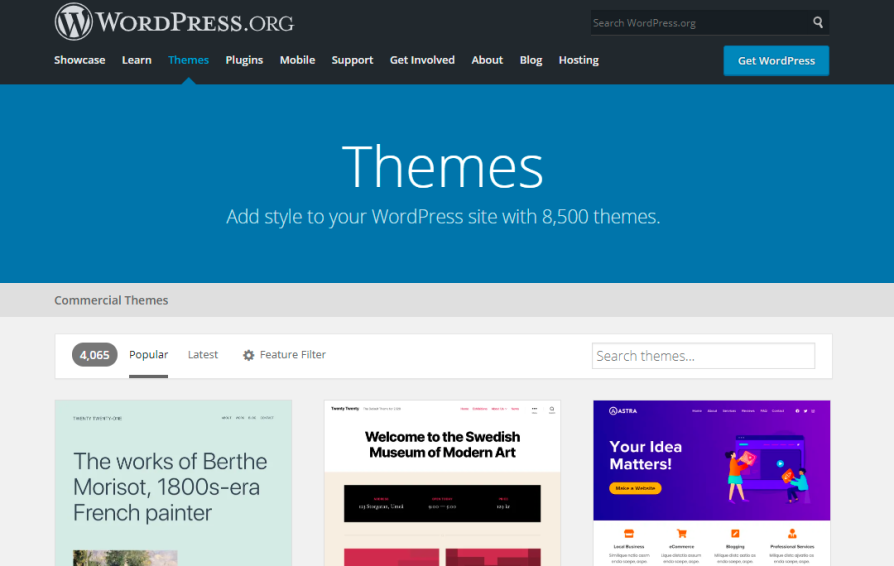Screen dimensions: 894x566
Task: Focus the Search themes input field
Action: coord(703,356)
